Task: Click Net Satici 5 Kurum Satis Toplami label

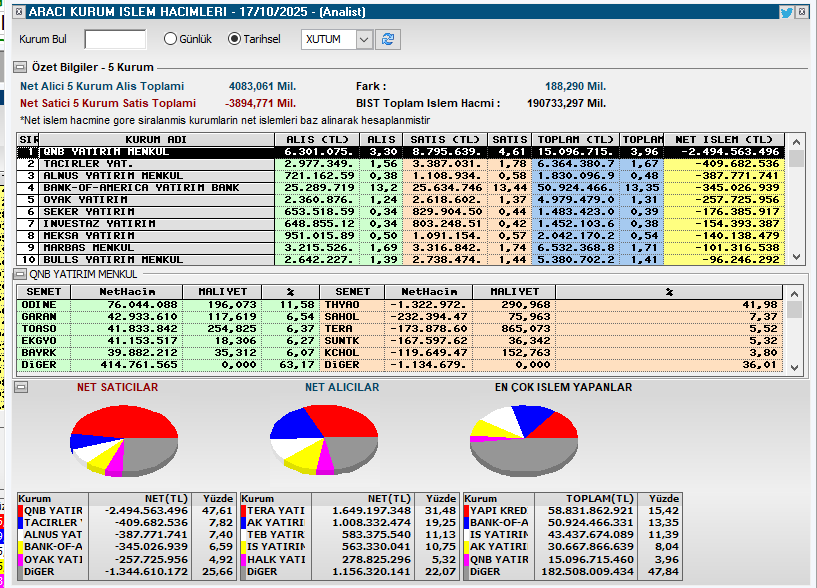Action: 108,103
